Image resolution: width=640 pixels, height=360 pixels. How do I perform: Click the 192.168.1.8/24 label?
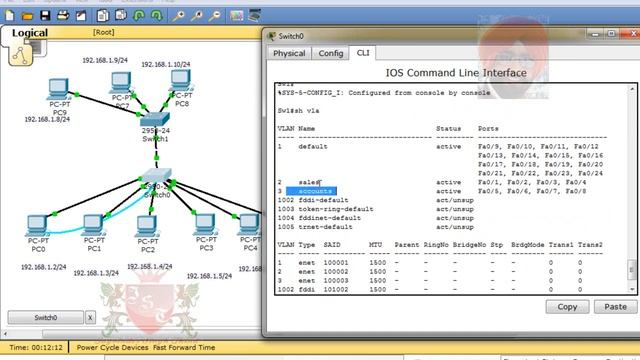click(47, 120)
